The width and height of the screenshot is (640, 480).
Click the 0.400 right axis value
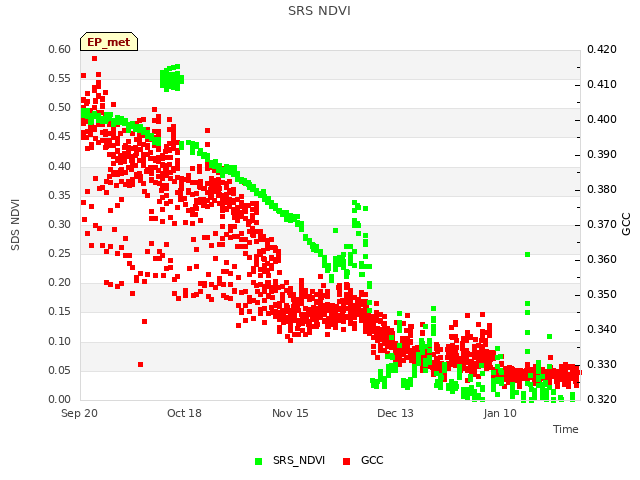602,119
